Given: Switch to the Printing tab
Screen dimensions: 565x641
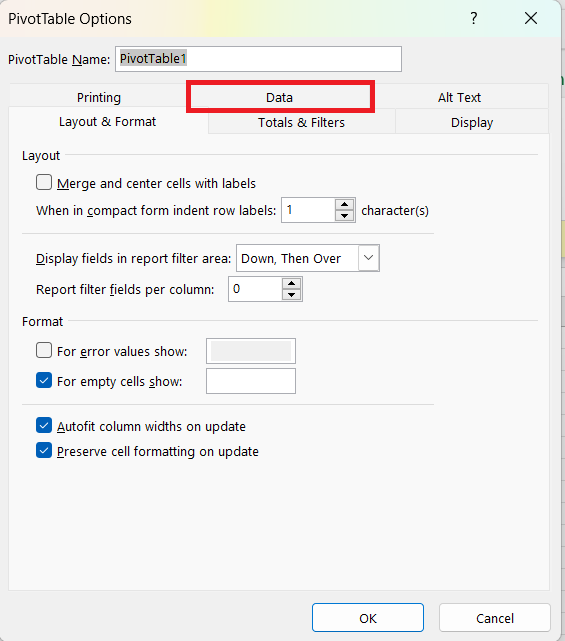Looking at the screenshot, I should [x=99, y=97].
